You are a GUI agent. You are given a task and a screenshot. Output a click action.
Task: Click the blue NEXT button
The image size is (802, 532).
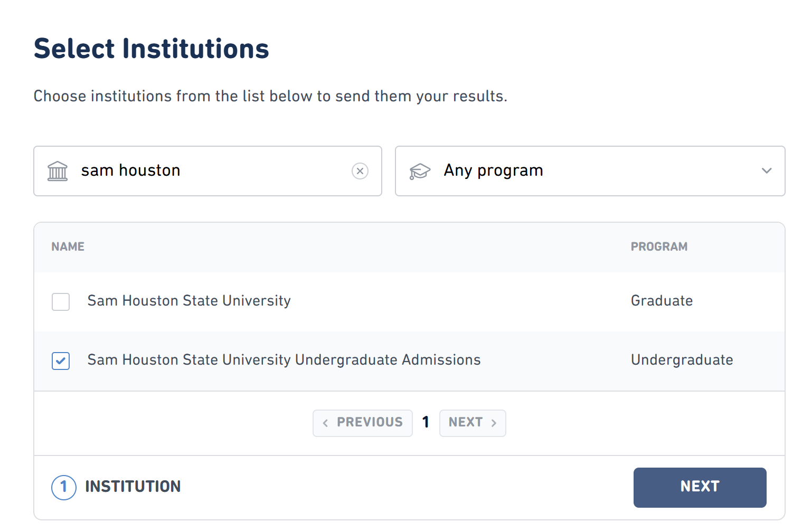(700, 487)
